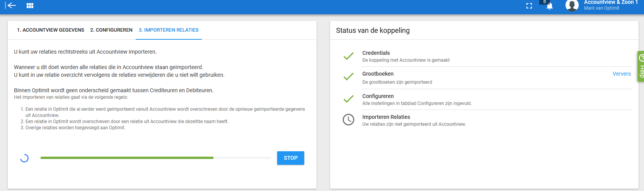The image size is (644, 191).
Task: Click the Configureren status row title
Action: 378,96
